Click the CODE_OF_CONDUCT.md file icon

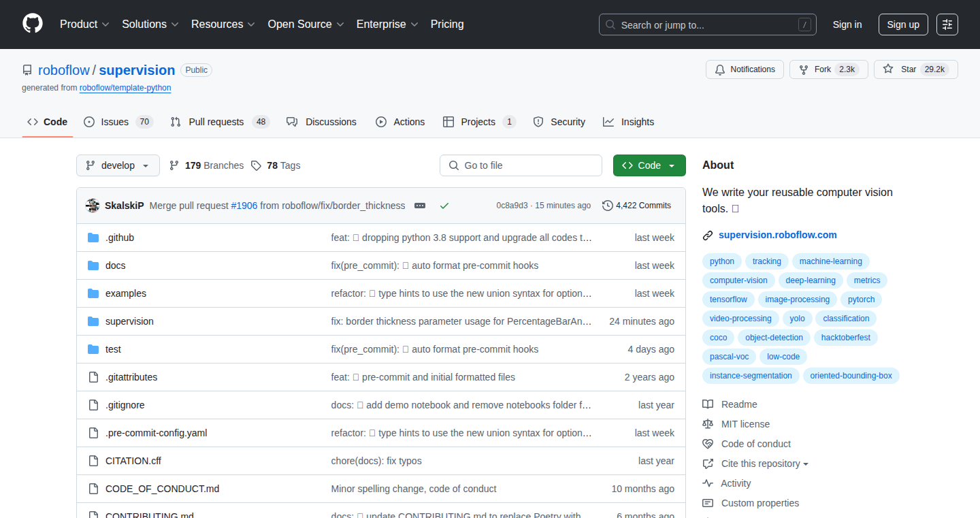93,489
